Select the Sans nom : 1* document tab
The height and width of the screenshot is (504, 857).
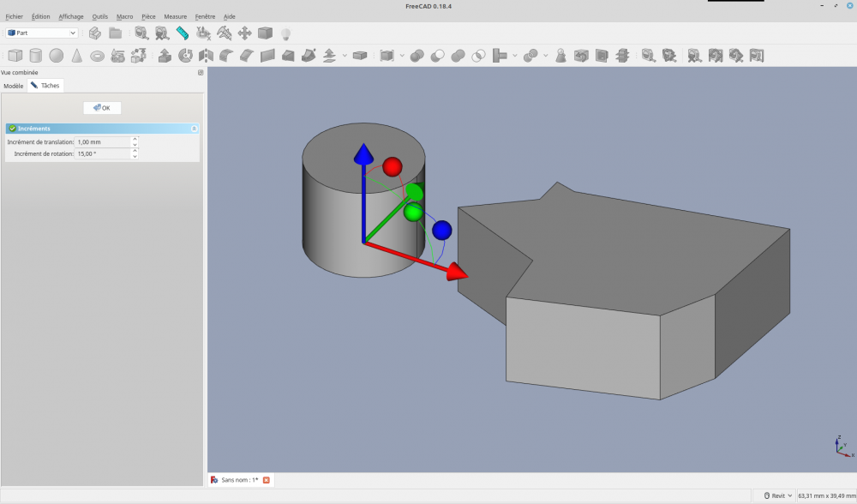[x=240, y=480]
